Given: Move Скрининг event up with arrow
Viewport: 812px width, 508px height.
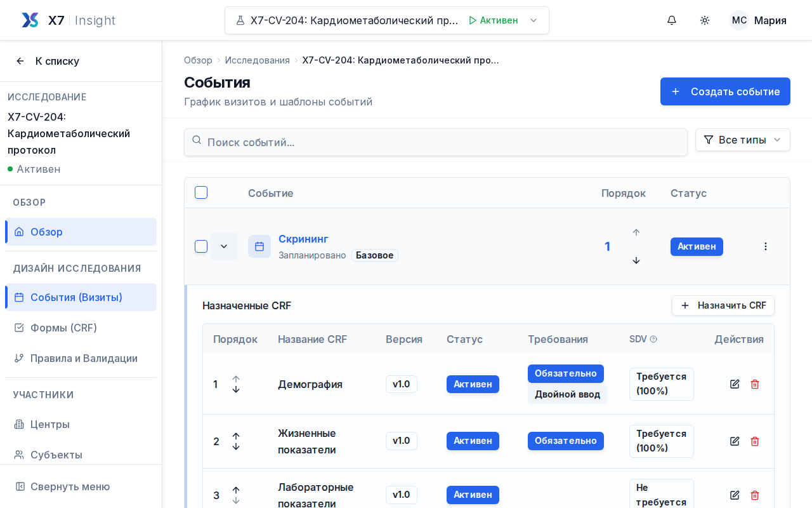Looking at the screenshot, I should pos(636,232).
